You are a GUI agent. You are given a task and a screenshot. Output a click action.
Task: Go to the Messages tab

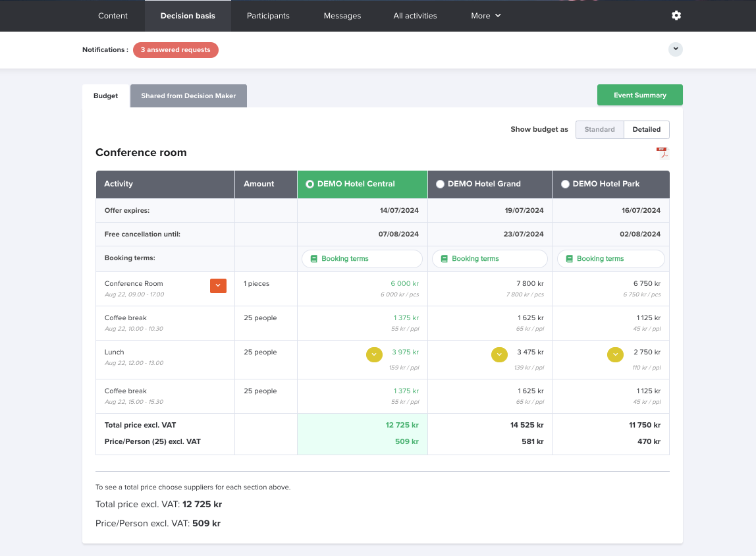[342, 16]
